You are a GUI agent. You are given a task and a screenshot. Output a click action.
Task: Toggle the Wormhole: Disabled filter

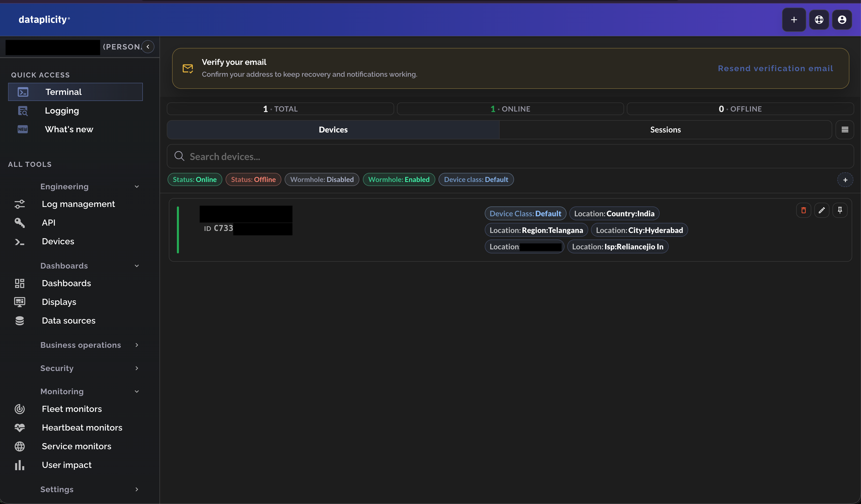(322, 179)
